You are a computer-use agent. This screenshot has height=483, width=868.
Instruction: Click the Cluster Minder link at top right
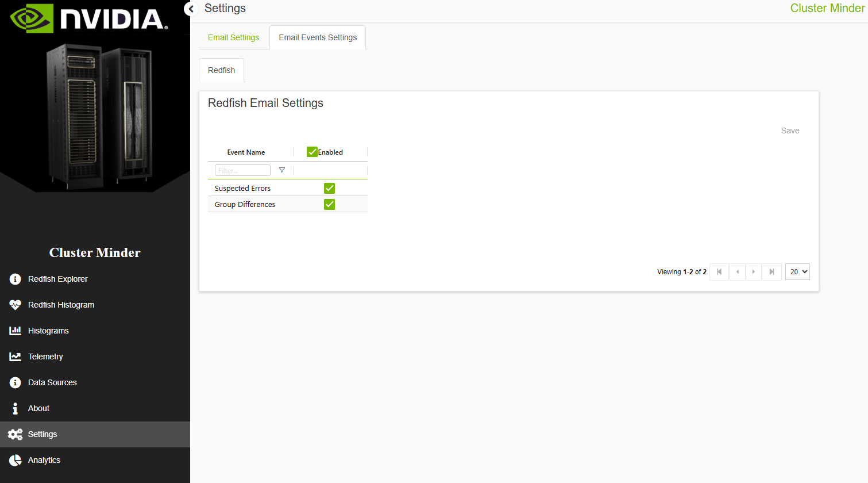coord(827,8)
